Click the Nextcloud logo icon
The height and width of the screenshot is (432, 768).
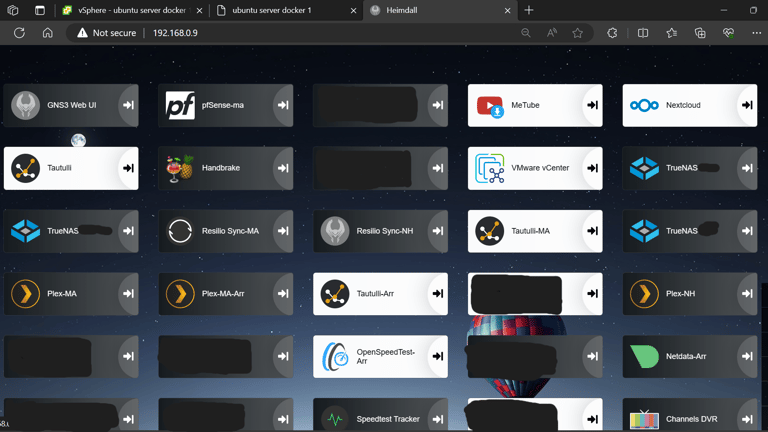644,105
